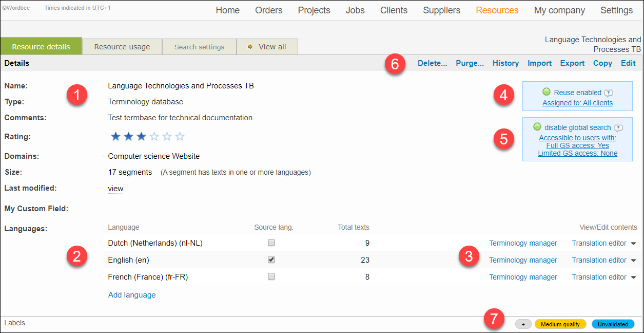Screen dimensions: 644x333
Task: Open help bubble next to Reuse enabled
Action: 609,93
